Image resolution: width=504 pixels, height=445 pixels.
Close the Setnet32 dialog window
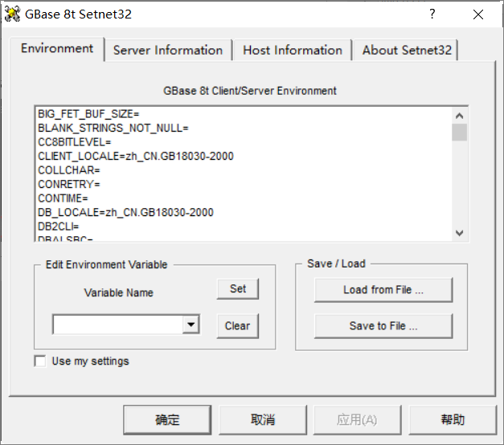click(x=478, y=14)
